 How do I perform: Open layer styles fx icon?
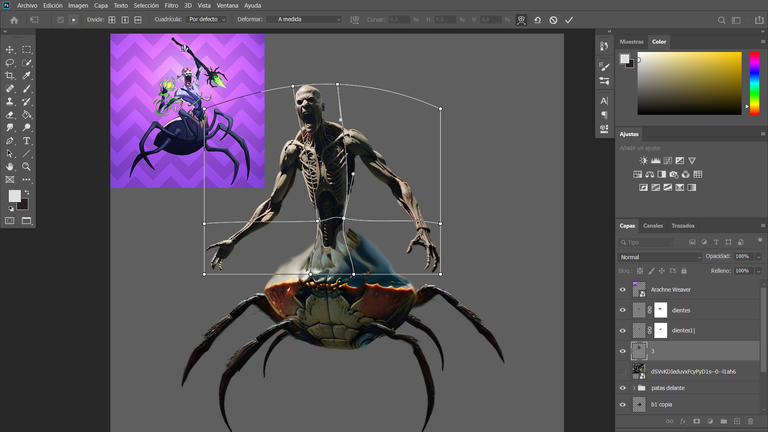click(x=683, y=421)
